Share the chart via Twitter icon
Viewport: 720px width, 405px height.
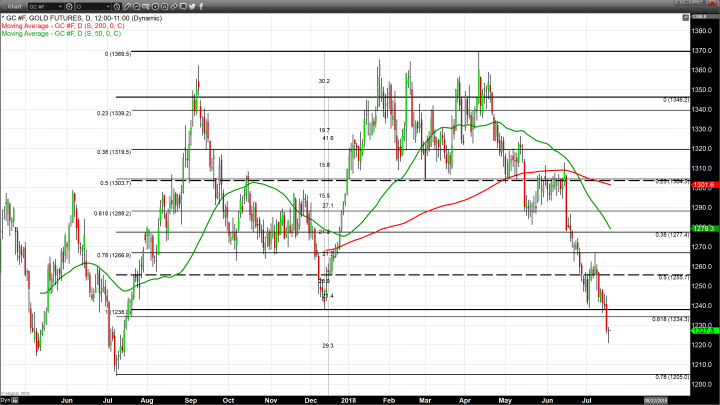click(192, 6)
